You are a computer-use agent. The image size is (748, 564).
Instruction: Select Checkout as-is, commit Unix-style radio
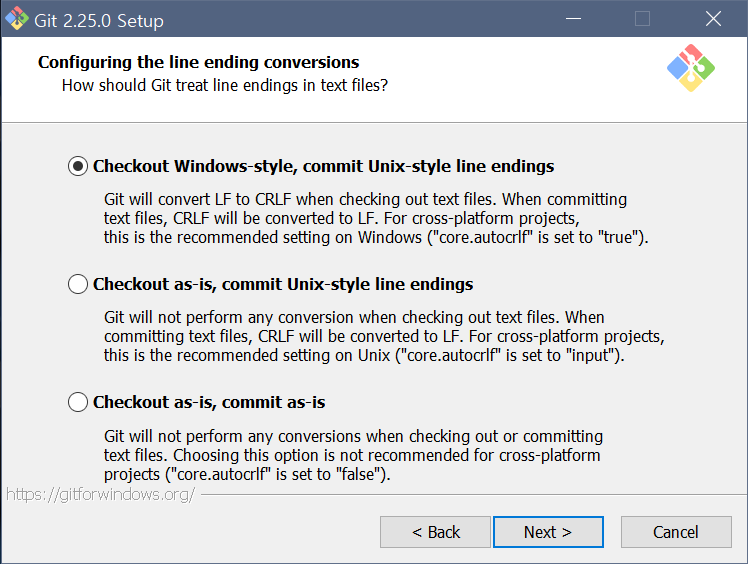[78, 284]
